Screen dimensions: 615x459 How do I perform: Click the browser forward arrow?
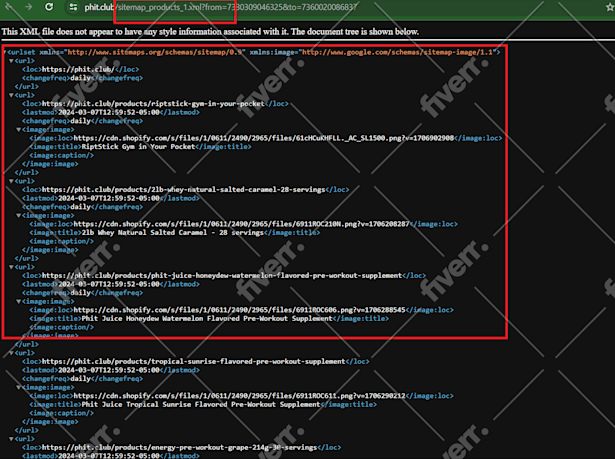[28, 7]
